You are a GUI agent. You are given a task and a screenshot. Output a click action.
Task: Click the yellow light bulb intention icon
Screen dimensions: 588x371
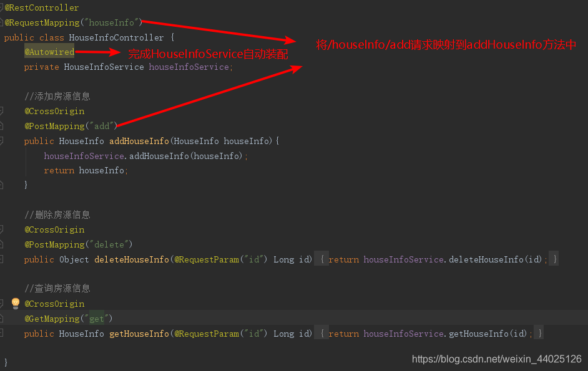pyautogui.click(x=16, y=303)
